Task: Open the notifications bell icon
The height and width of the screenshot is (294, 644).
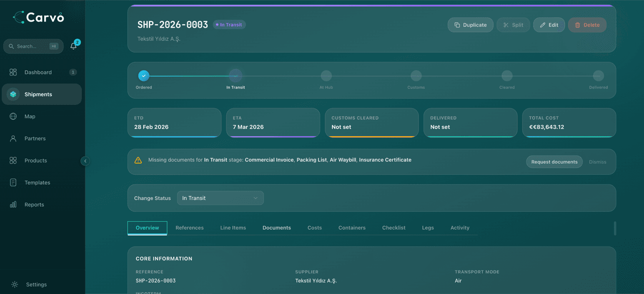Action: click(73, 46)
